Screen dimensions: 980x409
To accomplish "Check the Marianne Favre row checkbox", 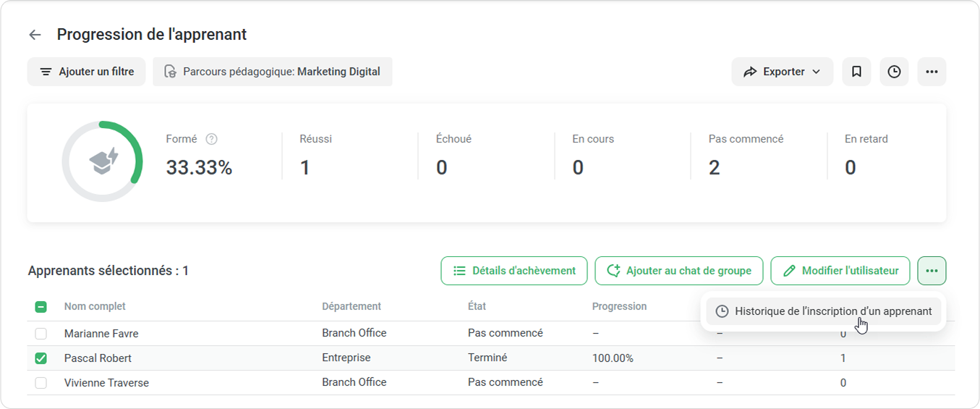I will coord(41,334).
